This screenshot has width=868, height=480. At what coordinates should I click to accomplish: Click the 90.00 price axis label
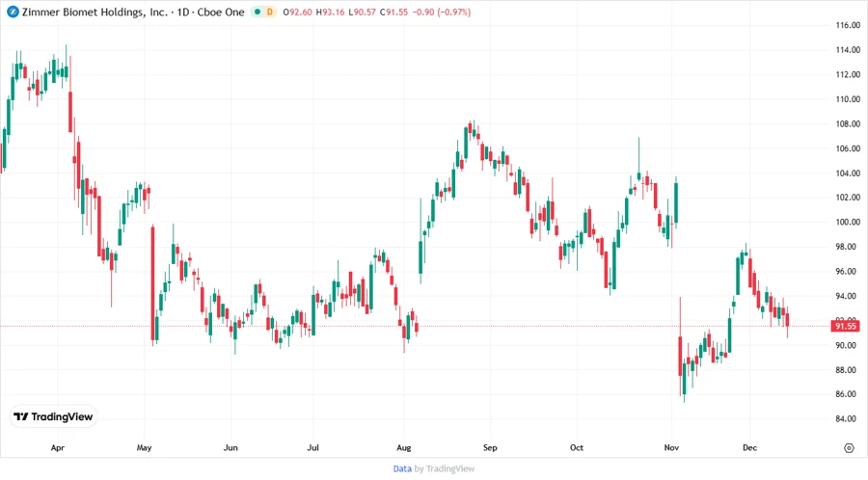(x=848, y=346)
